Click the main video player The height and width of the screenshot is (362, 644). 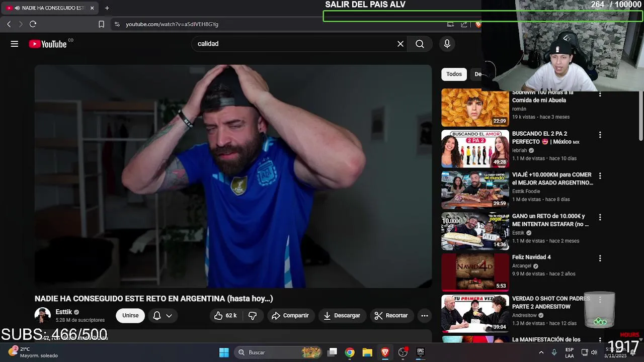tap(233, 176)
